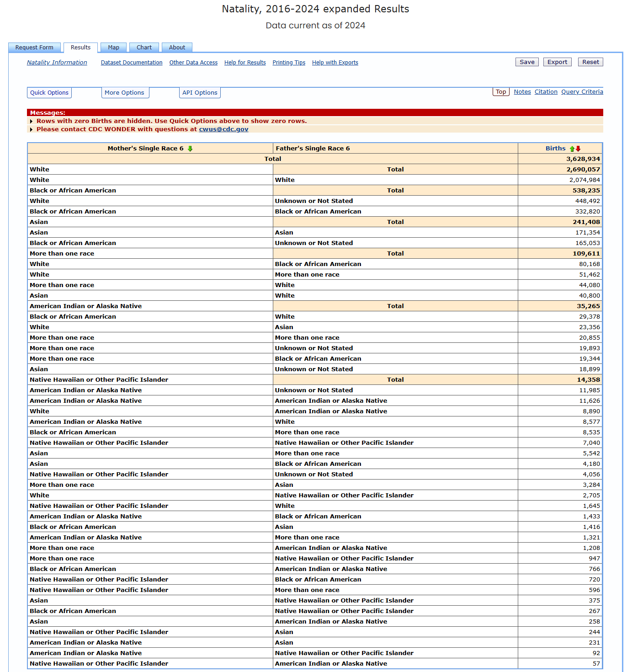Hit the Reset button
This screenshot has width=627, height=672.
pyautogui.click(x=590, y=62)
